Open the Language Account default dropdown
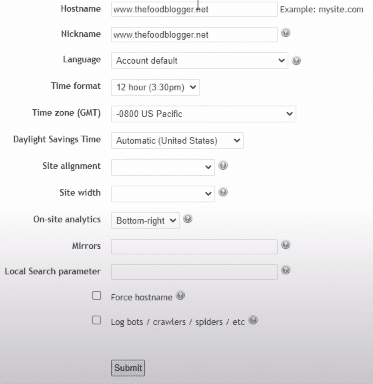 tap(199, 61)
